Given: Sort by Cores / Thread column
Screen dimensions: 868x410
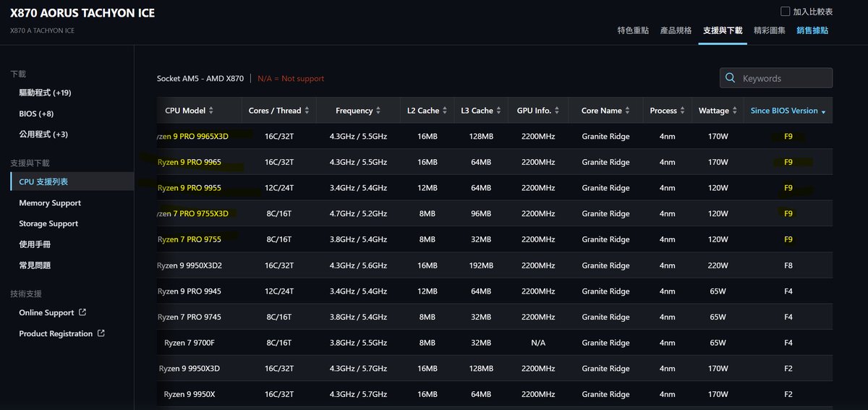Looking at the screenshot, I should pos(279,111).
